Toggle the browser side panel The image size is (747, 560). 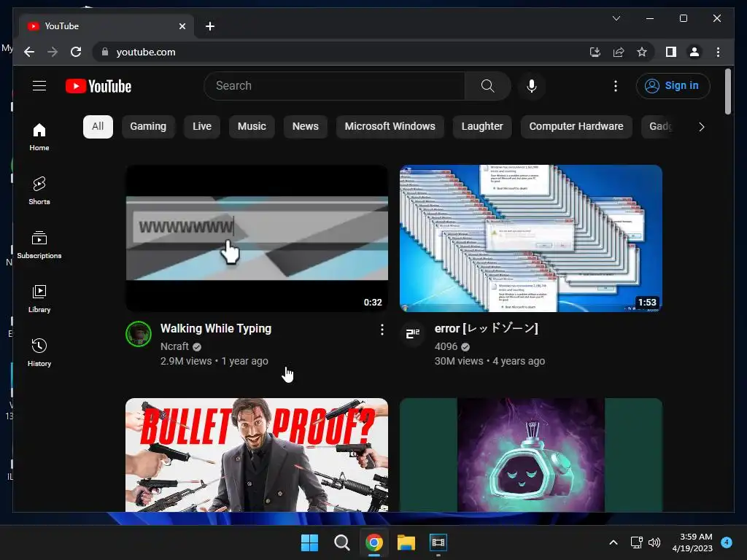click(671, 52)
